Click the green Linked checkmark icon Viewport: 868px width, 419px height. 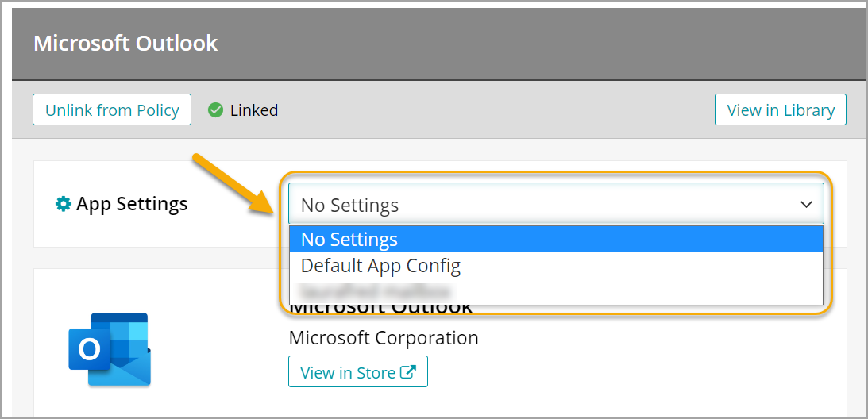[x=215, y=110]
